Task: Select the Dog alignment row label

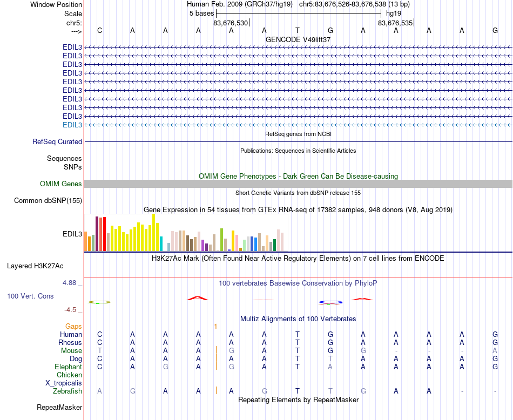Action: coord(76,359)
